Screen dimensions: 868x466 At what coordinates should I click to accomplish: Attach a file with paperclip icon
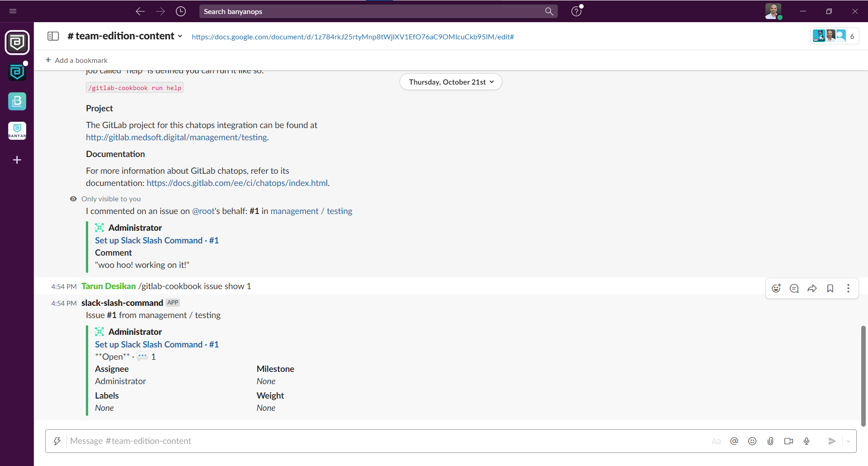[770, 441]
